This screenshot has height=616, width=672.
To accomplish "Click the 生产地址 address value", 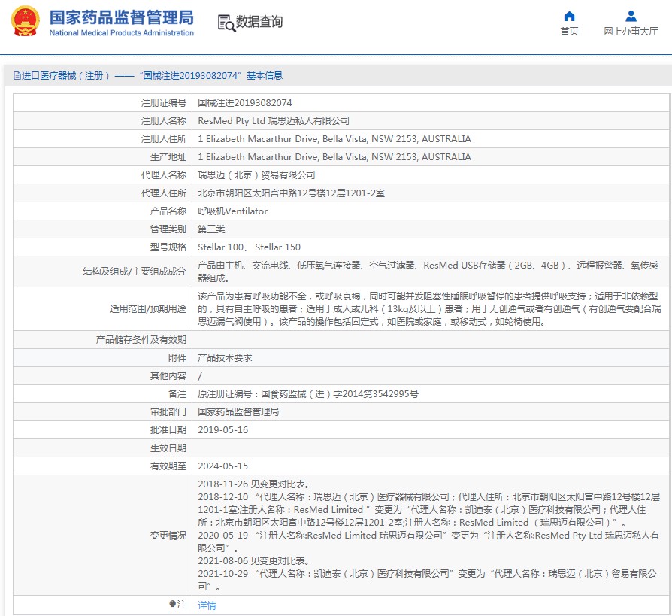I will (334, 157).
